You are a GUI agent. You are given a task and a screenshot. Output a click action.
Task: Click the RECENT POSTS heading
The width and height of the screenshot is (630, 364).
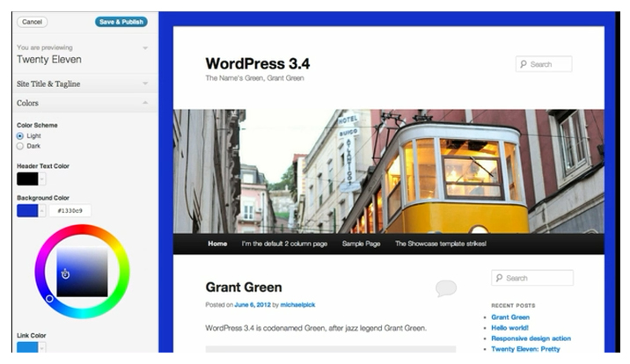[513, 305]
